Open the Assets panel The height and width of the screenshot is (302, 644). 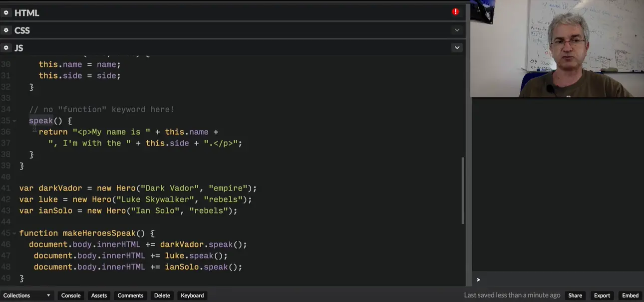coord(99,295)
